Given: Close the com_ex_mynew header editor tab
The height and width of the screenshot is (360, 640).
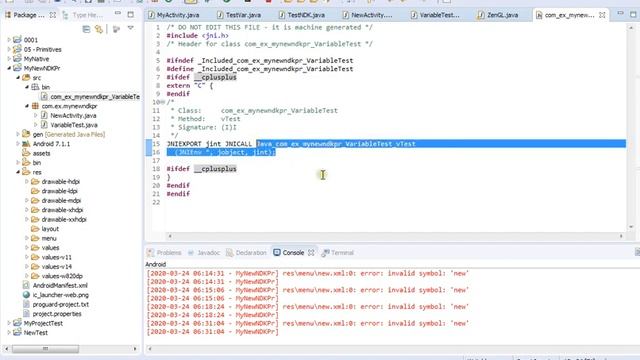Looking at the screenshot, I should click(x=602, y=15).
